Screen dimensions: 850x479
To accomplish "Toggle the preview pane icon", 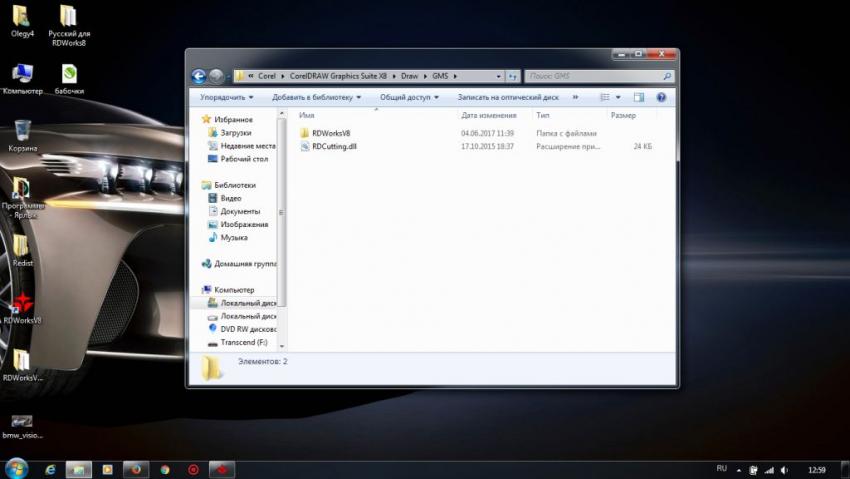I will (639, 98).
